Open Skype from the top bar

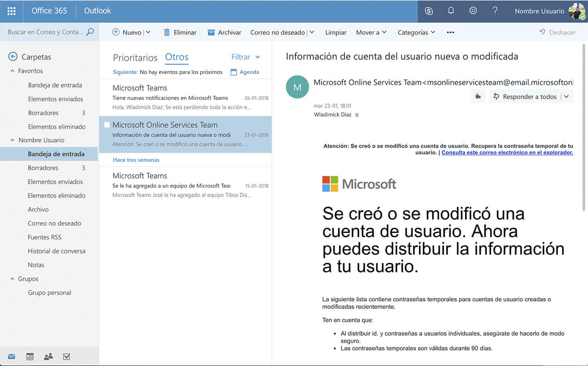coord(429,11)
